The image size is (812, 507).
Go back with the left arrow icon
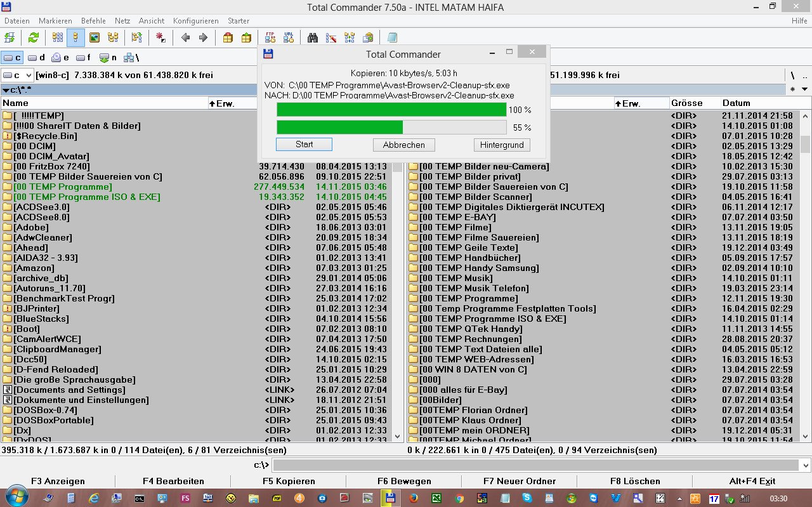point(185,37)
